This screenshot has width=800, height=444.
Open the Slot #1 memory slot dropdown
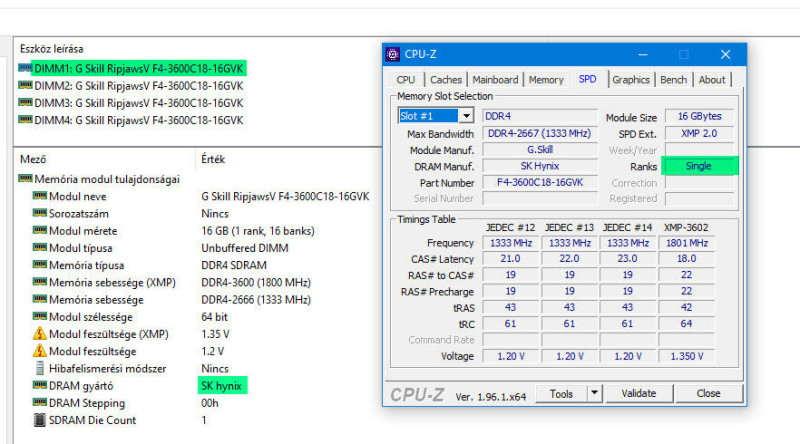tap(436, 116)
